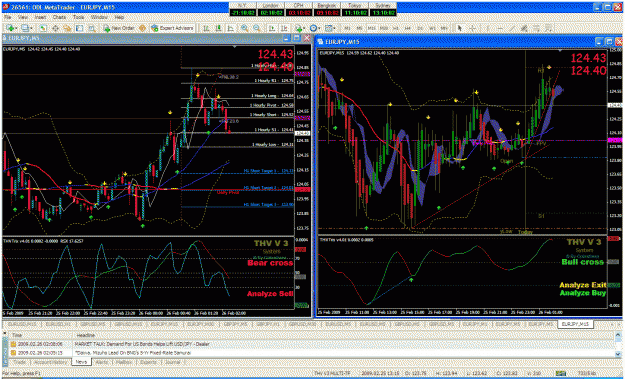Select the W1 timeframe
The width and height of the screenshot is (625, 379).
coord(432,28)
